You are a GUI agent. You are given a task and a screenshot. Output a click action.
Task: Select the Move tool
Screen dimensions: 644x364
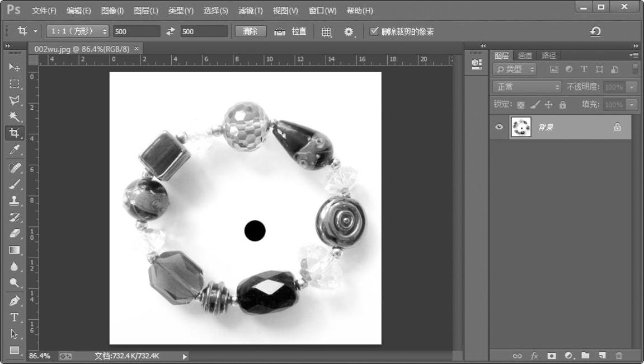14,67
